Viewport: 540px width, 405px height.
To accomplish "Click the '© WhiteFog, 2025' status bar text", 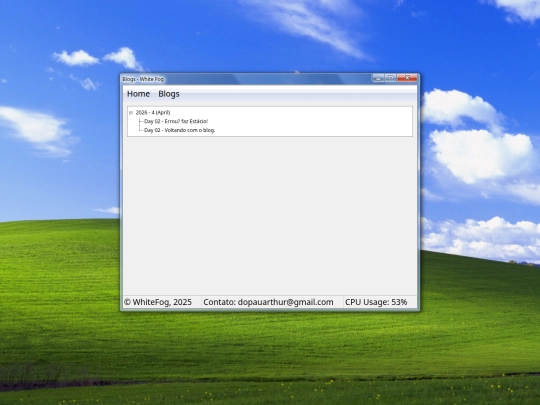I will pos(158,302).
